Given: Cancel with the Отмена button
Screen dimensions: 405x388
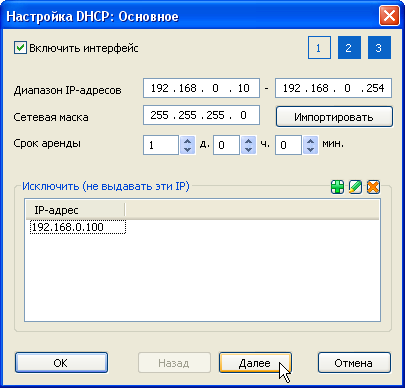Looking at the screenshot, I should point(354,363).
